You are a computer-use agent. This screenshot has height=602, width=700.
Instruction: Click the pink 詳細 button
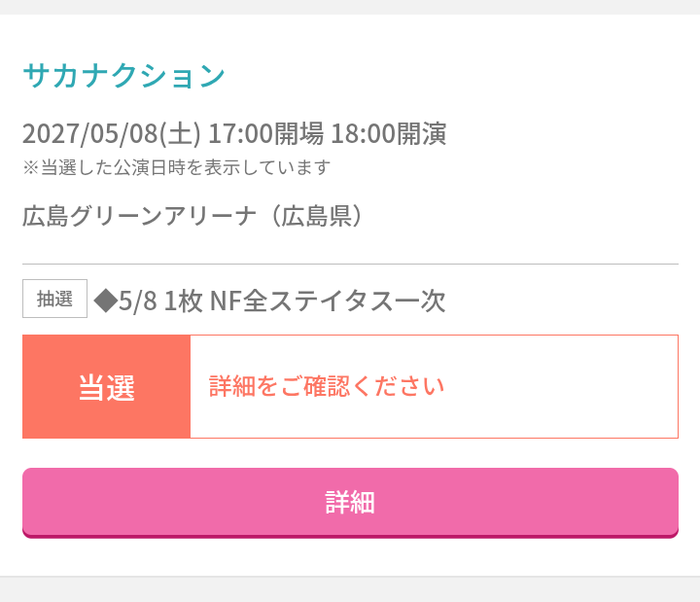point(350,503)
